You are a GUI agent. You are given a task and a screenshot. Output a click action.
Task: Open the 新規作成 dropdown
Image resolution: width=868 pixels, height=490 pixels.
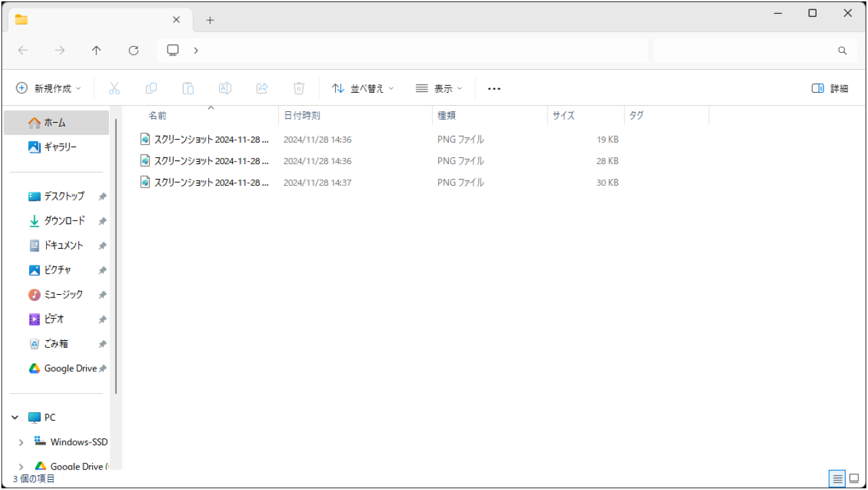[x=48, y=88]
